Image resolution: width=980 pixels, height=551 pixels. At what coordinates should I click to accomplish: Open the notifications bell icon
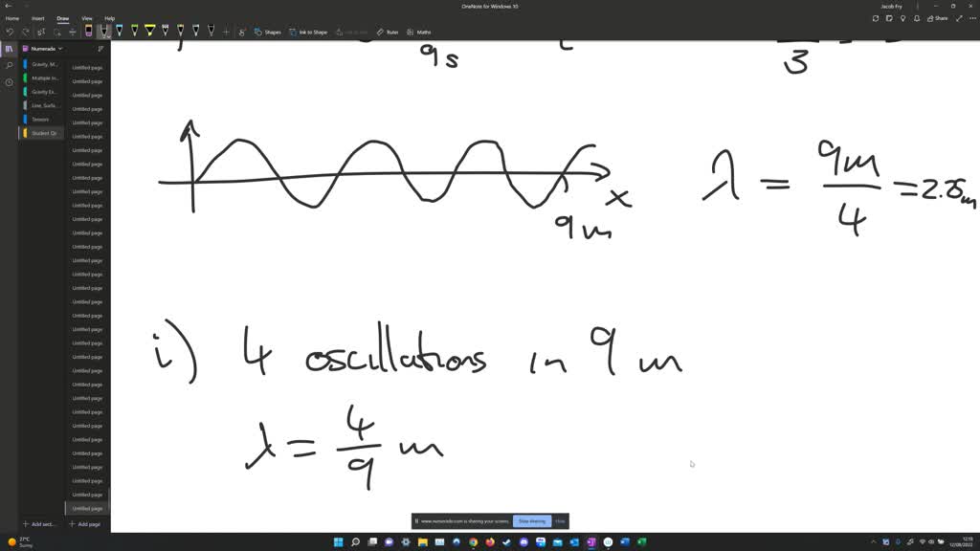(x=916, y=19)
